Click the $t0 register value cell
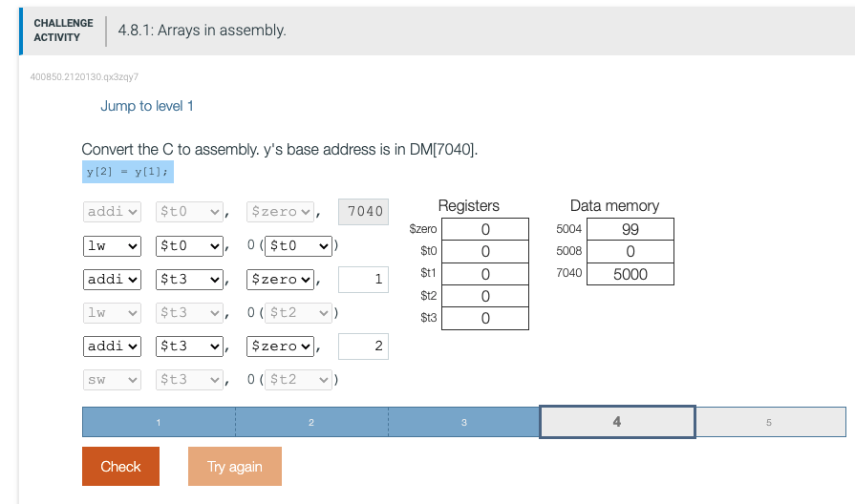Viewport: 855px width, 504px height. [485, 251]
